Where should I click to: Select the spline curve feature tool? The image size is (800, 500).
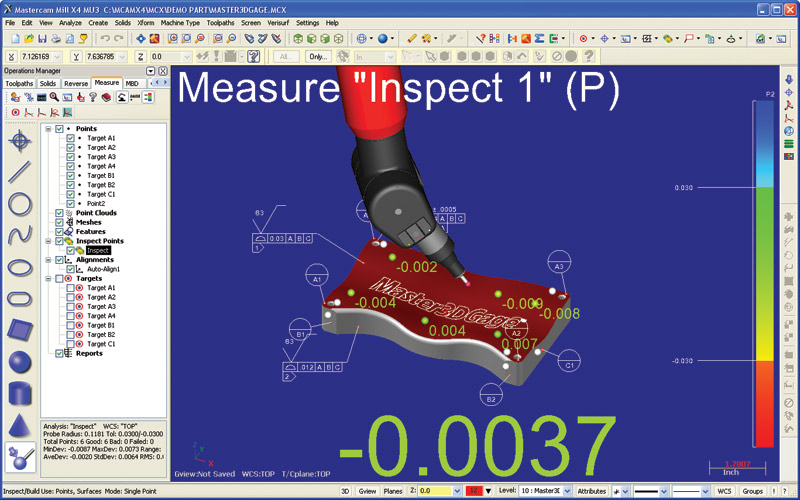tap(20, 235)
